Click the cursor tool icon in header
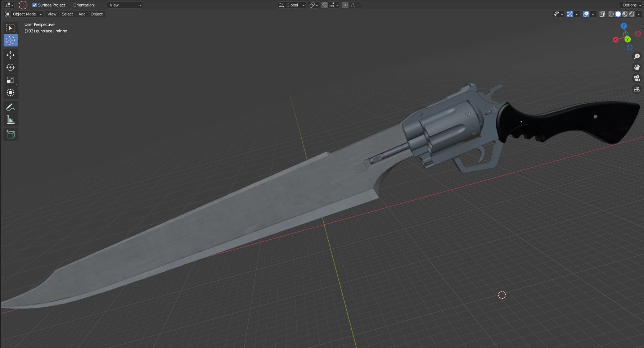Viewport: 644px width, 348px height. click(23, 5)
